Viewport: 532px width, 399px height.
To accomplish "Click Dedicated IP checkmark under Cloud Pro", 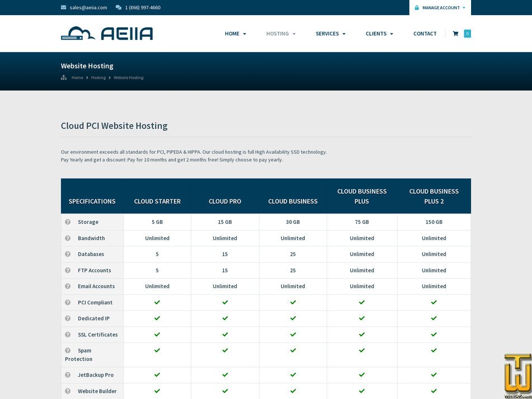I will click(x=225, y=318).
